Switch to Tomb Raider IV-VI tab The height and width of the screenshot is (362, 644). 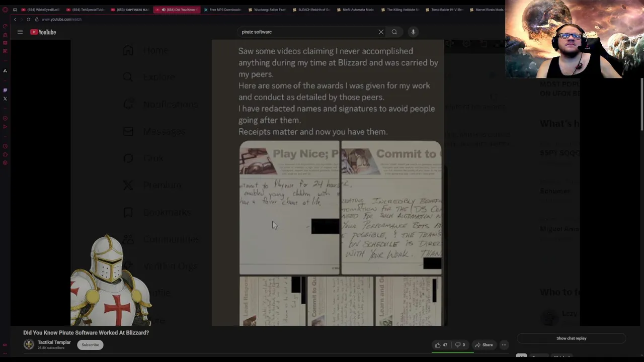coord(444,10)
